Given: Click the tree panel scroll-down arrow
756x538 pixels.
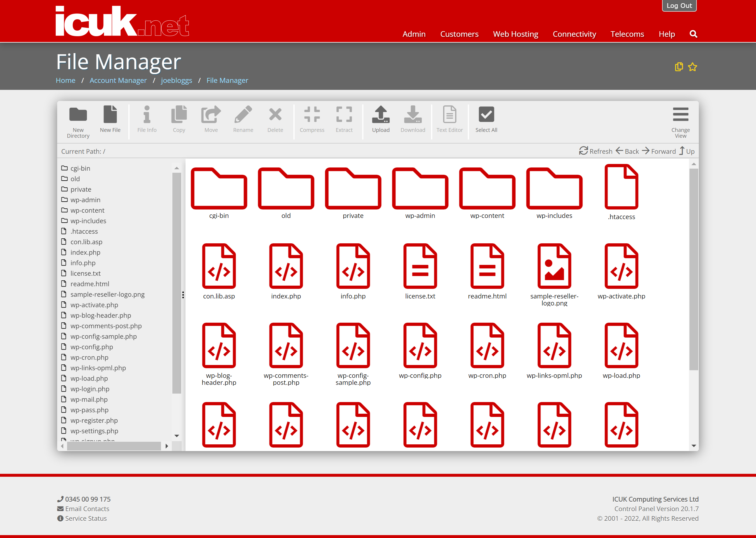Looking at the screenshot, I should coord(177,436).
